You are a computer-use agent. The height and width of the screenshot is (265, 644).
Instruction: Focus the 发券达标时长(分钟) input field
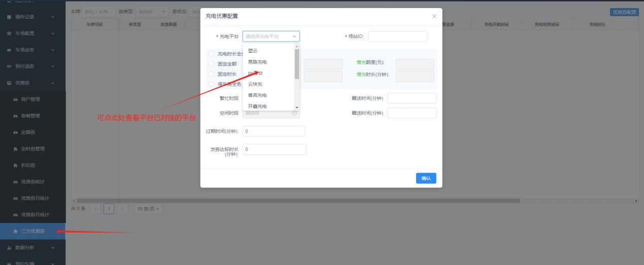[275, 149]
